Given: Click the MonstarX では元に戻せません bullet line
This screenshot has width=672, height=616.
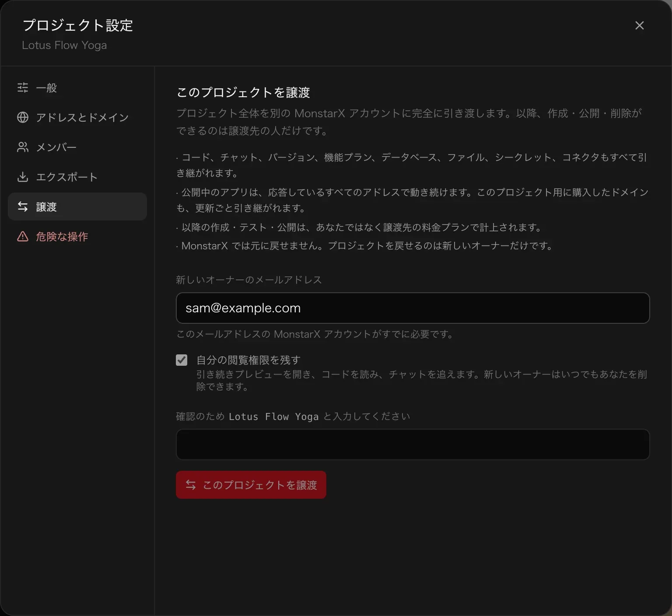Looking at the screenshot, I should tap(365, 245).
